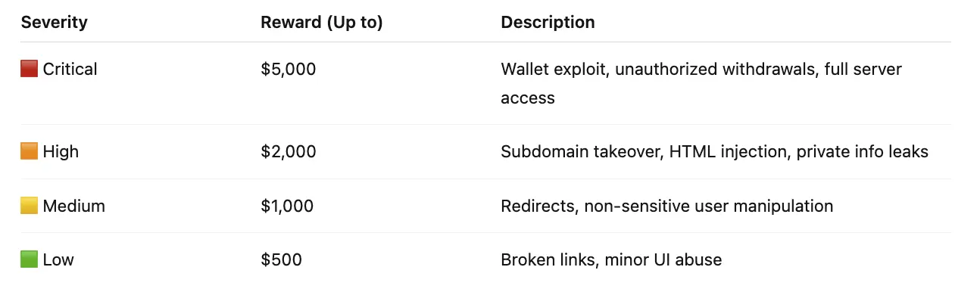Screen dimensions: 980x295
Task: Click the Low severity label
Action: tap(58, 259)
